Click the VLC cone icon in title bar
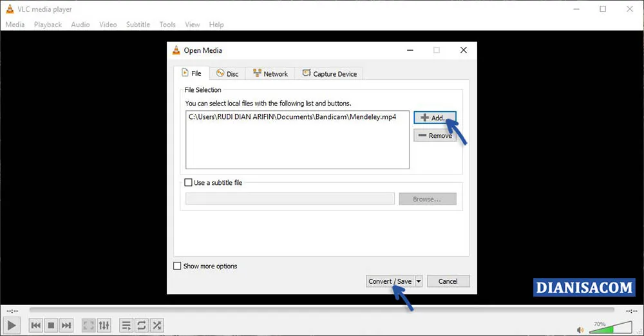The height and width of the screenshot is (336, 644). click(x=10, y=8)
